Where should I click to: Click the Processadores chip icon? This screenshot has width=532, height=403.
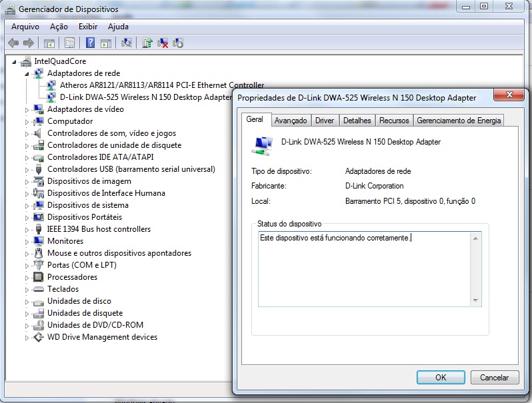coord(39,277)
